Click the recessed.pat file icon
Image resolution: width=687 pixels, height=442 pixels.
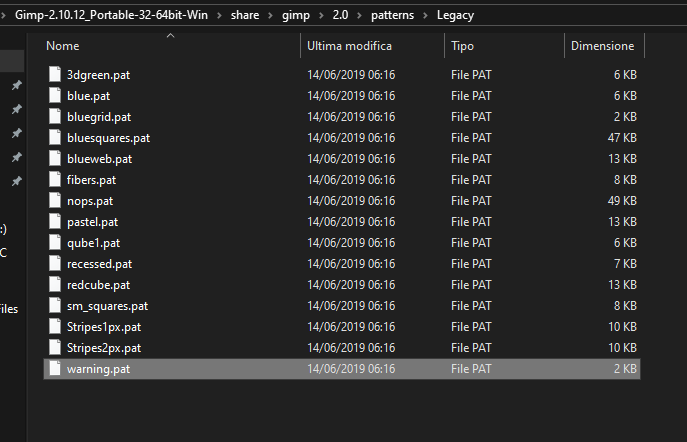(x=55, y=263)
